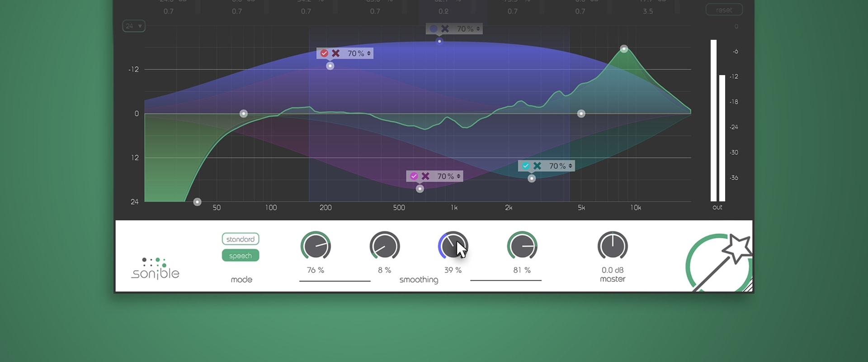Screen dimensions: 868x362
Task: Toggle the magenta band's checkmark icon
Action: pos(414,176)
